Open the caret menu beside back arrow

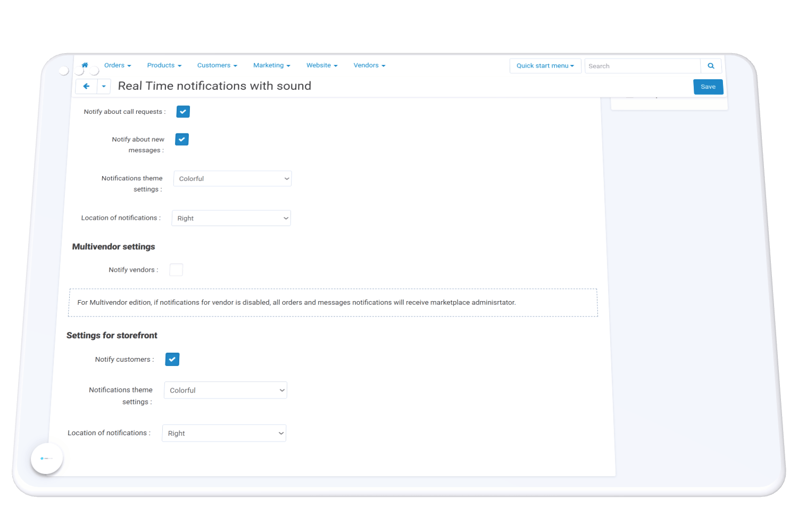click(x=104, y=86)
